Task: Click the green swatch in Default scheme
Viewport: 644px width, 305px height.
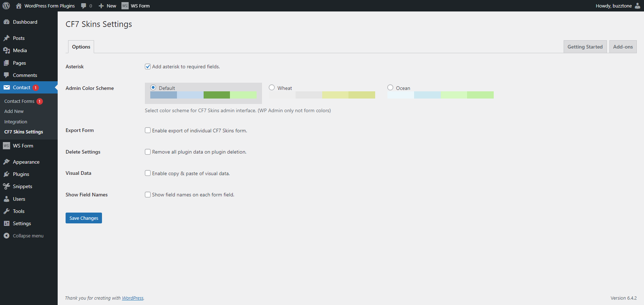Action: pos(217,95)
